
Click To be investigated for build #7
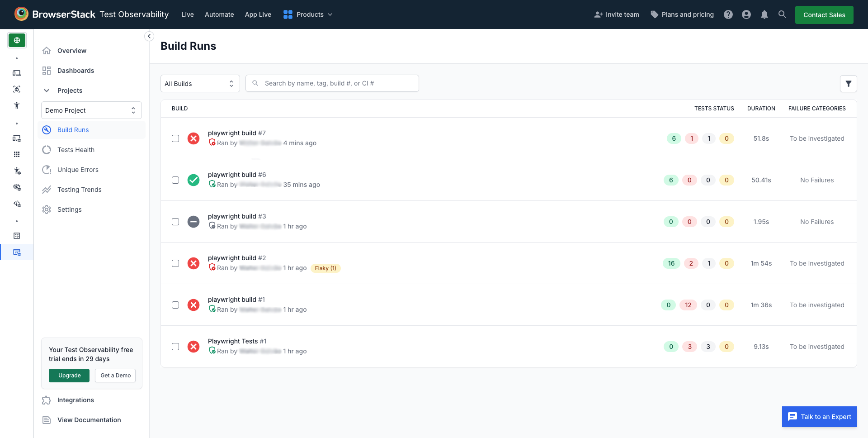pos(817,138)
